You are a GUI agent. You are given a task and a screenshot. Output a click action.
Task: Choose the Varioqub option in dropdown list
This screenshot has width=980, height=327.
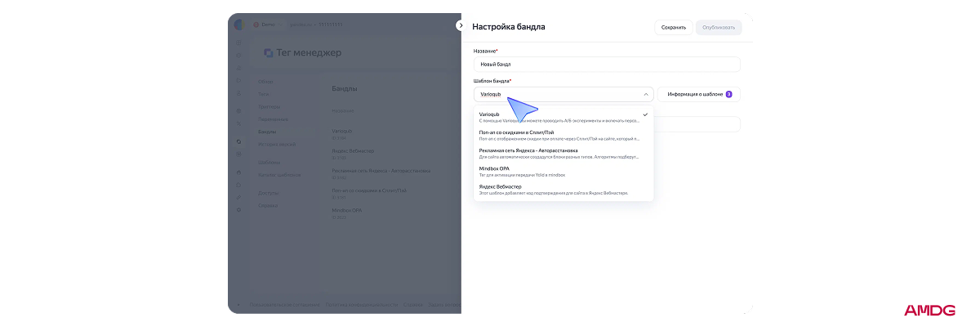pos(563,117)
